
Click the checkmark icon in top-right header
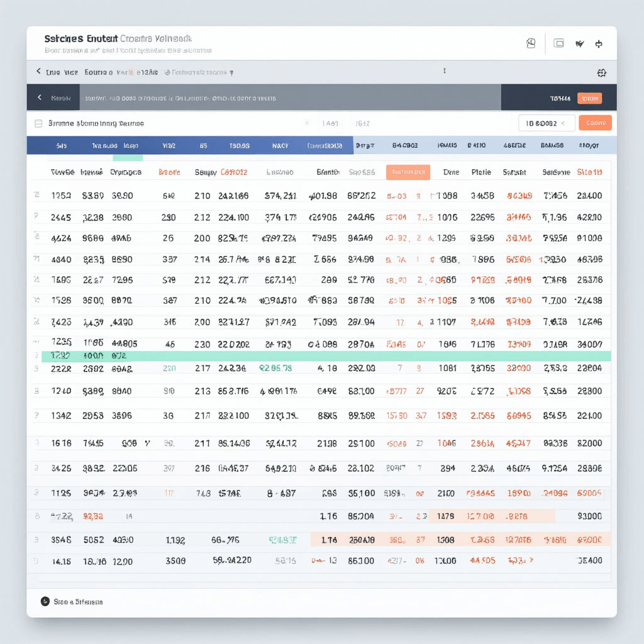[580, 44]
